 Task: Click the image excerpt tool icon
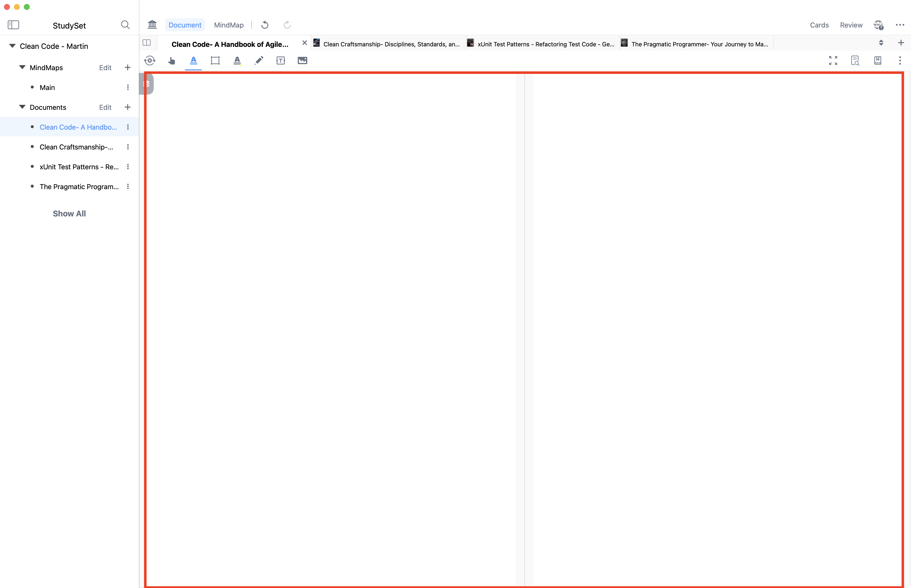[x=303, y=61]
